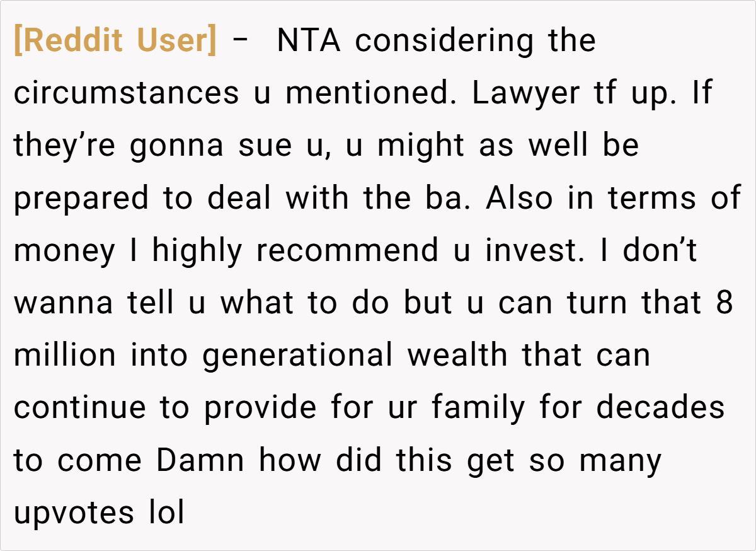Click the word "Damn"
The image size is (756, 551).
point(200,461)
